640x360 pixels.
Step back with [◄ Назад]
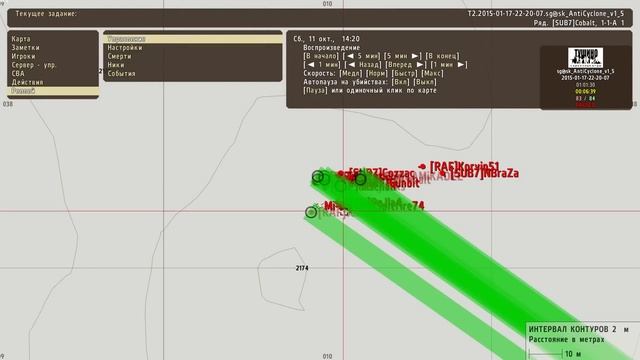pos(363,64)
